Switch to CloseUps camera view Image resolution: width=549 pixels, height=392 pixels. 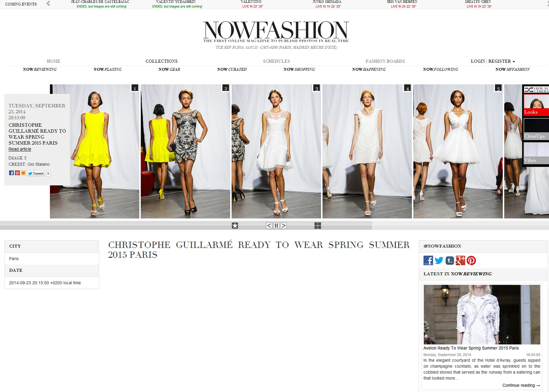point(536,129)
